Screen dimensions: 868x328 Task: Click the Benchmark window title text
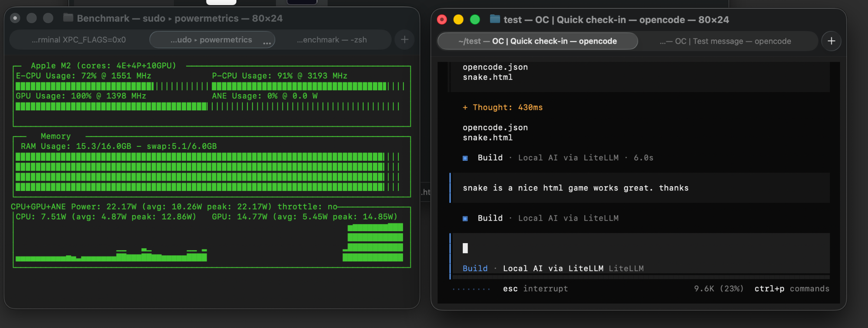tap(180, 18)
